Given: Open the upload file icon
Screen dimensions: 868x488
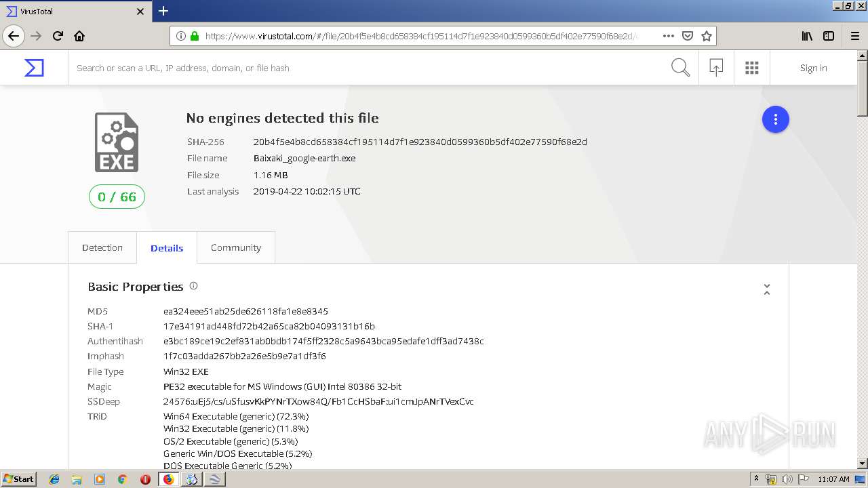Looking at the screenshot, I should point(716,68).
